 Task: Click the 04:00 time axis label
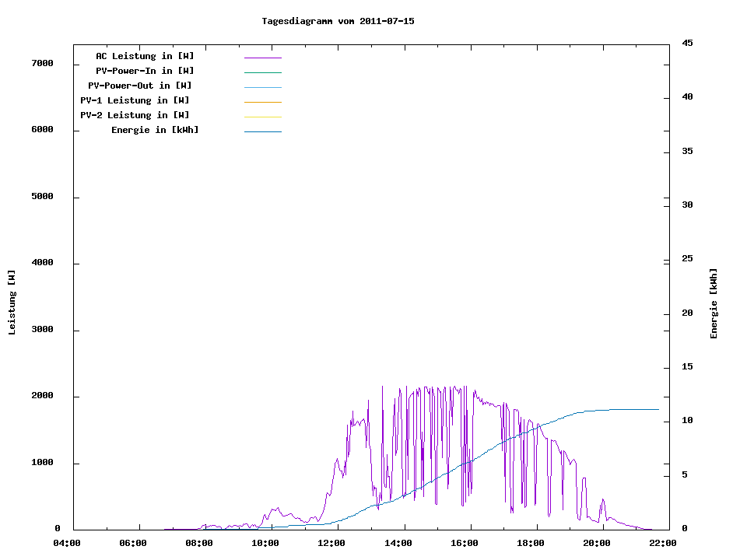pyautogui.click(x=67, y=543)
